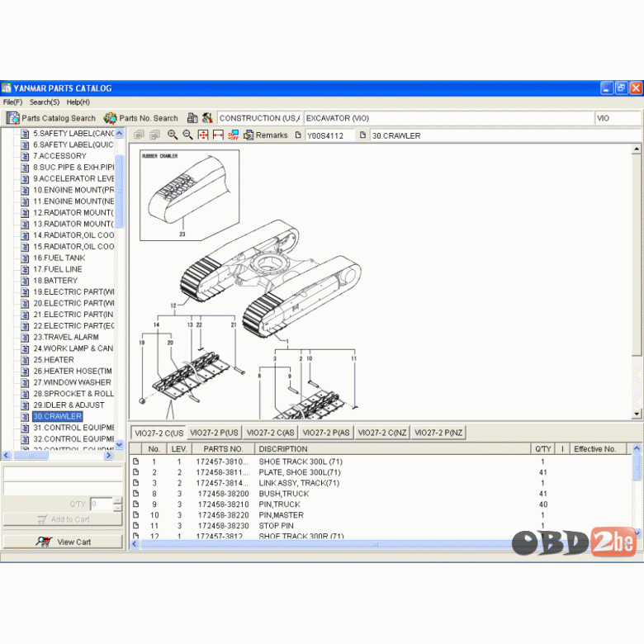Image resolution: width=644 pixels, height=644 pixels.
Task: Open Parts No. Search
Action: [141, 118]
